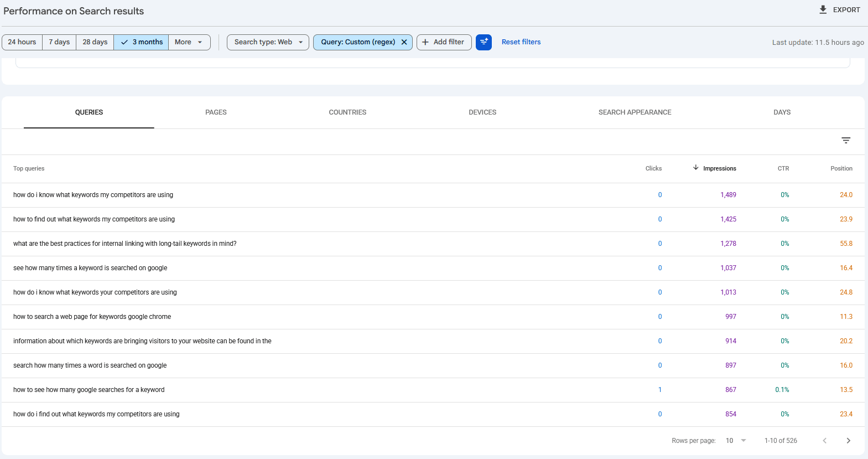Sort by the CTR column header

coord(783,168)
